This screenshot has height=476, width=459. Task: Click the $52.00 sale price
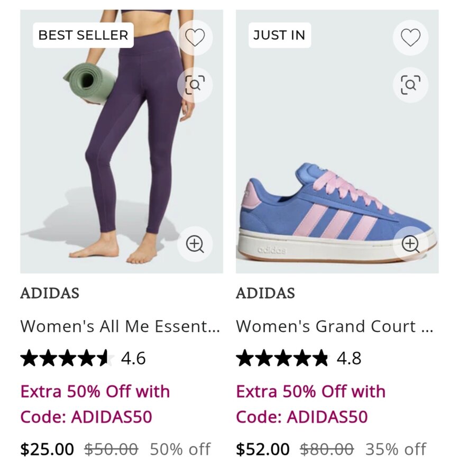[263, 449]
